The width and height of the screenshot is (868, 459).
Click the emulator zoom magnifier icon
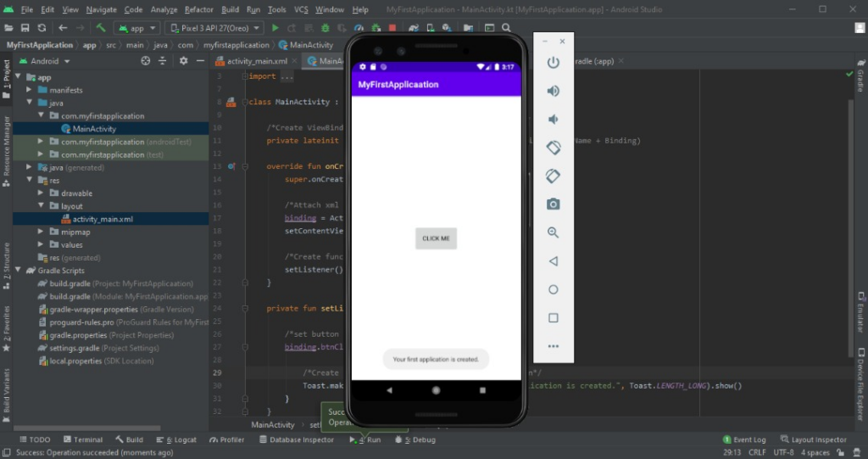click(x=553, y=232)
